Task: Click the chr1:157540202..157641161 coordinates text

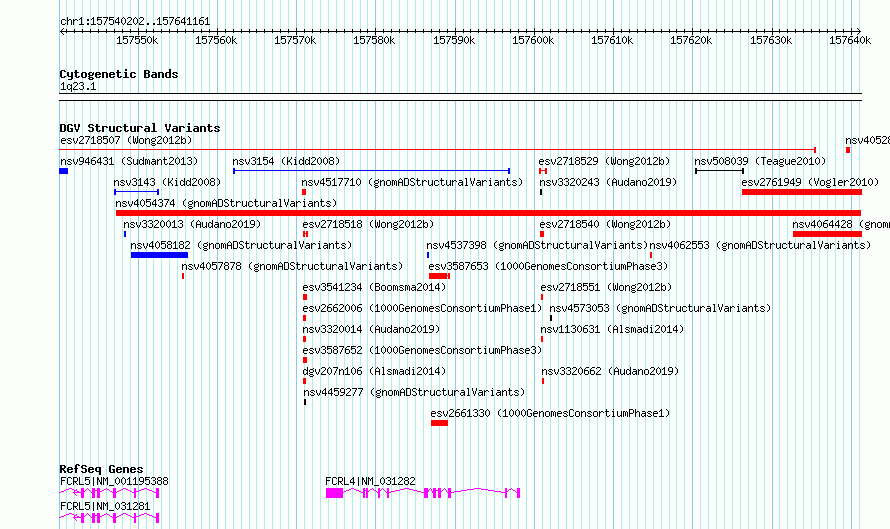Action: click(135, 22)
